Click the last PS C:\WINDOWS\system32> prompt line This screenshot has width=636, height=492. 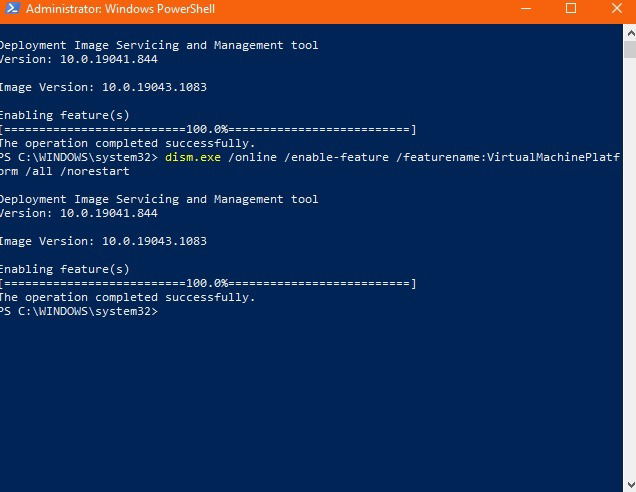pos(79,312)
